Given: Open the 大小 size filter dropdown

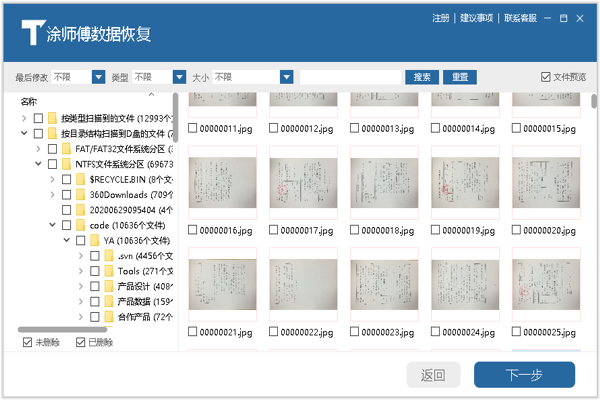Looking at the screenshot, I should click(x=287, y=77).
